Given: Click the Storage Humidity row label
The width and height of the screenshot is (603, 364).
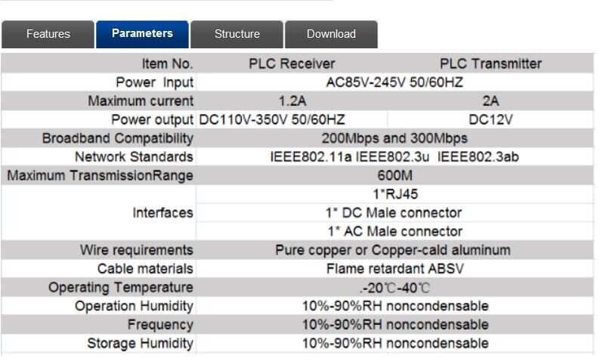Looking at the screenshot, I should 140,344.
